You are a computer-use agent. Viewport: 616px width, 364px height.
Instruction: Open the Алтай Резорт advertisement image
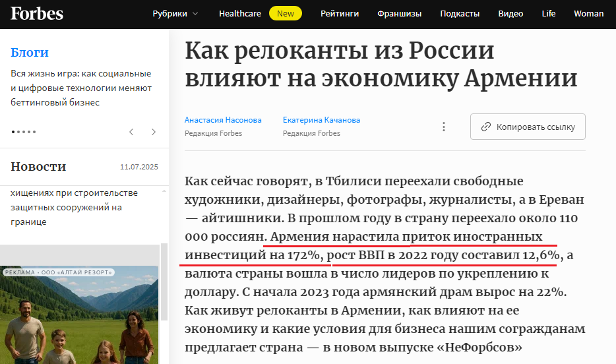pos(79,315)
